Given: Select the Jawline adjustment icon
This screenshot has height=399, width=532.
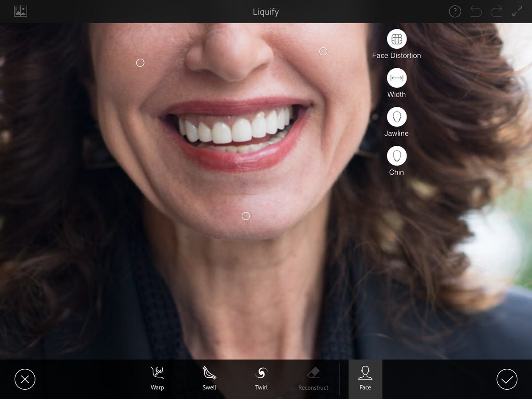Looking at the screenshot, I should click(396, 117).
